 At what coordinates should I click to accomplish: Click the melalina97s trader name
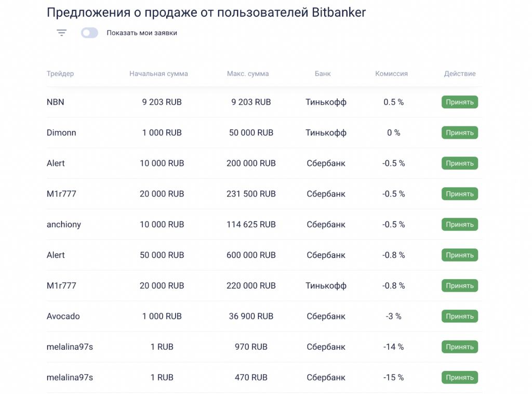coord(69,347)
